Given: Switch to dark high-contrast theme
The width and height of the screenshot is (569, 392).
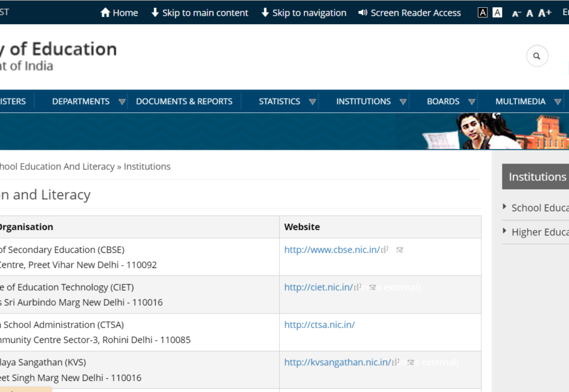Looking at the screenshot, I should (483, 12).
